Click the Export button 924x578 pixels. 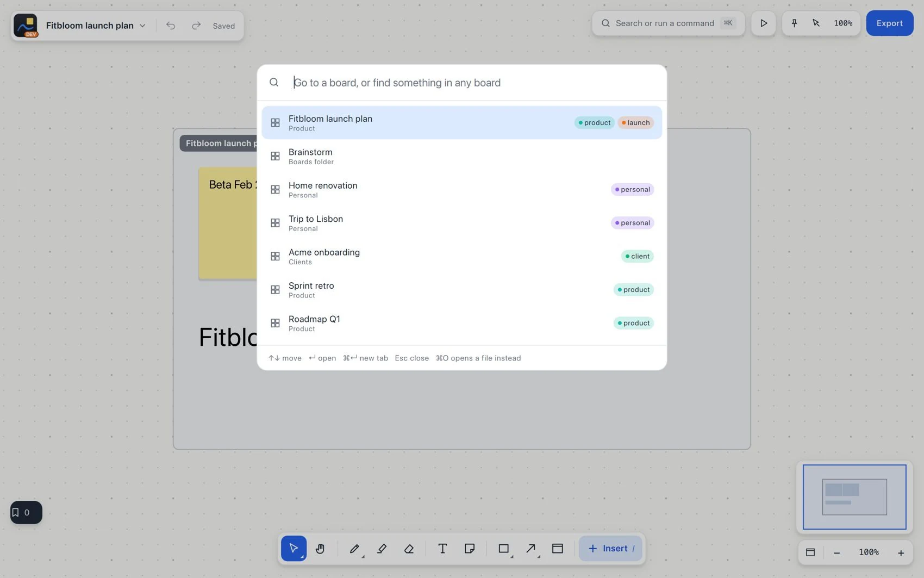(x=890, y=23)
